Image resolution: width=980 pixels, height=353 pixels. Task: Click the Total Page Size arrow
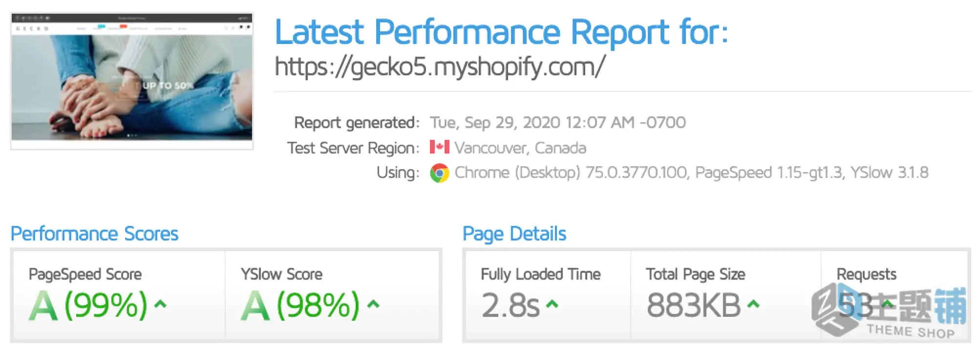[753, 304]
